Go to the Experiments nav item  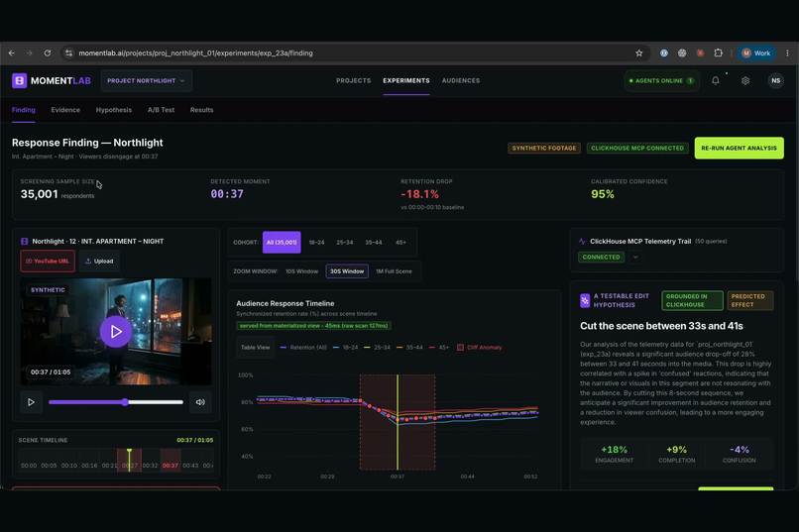pyautogui.click(x=406, y=80)
